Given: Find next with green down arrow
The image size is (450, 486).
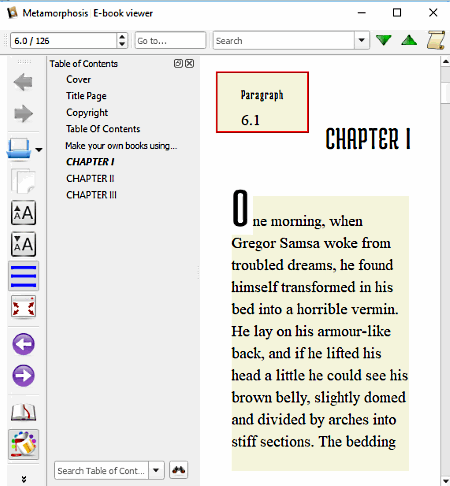Looking at the screenshot, I should click(384, 40).
